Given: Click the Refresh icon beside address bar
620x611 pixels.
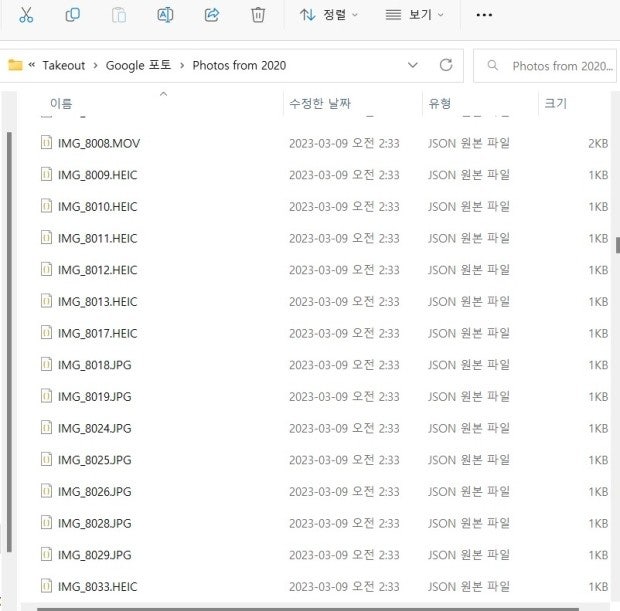Looking at the screenshot, I should tap(446, 65).
